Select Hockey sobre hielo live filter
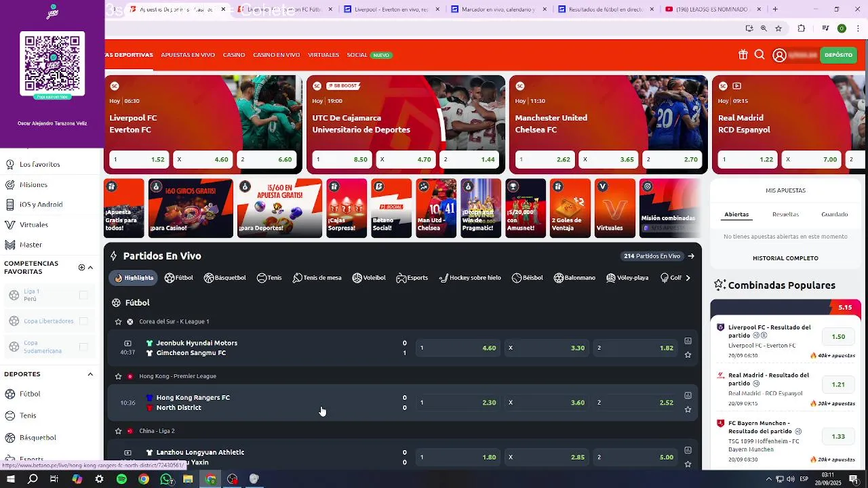 coord(470,278)
